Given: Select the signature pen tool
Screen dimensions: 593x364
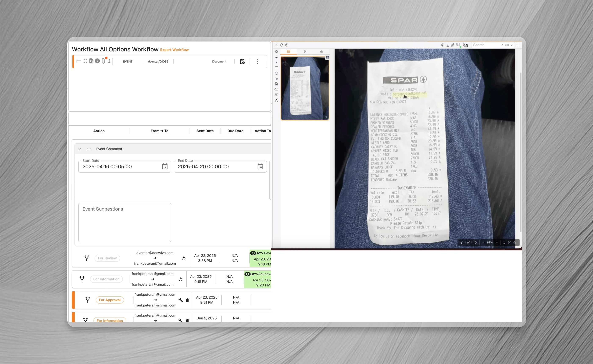Looking at the screenshot, I should [x=277, y=100].
